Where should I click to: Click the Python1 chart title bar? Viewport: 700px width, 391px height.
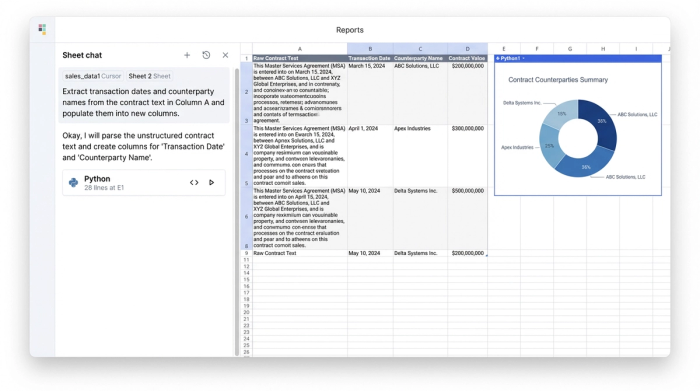pyautogui.click(x=578, y=58)
